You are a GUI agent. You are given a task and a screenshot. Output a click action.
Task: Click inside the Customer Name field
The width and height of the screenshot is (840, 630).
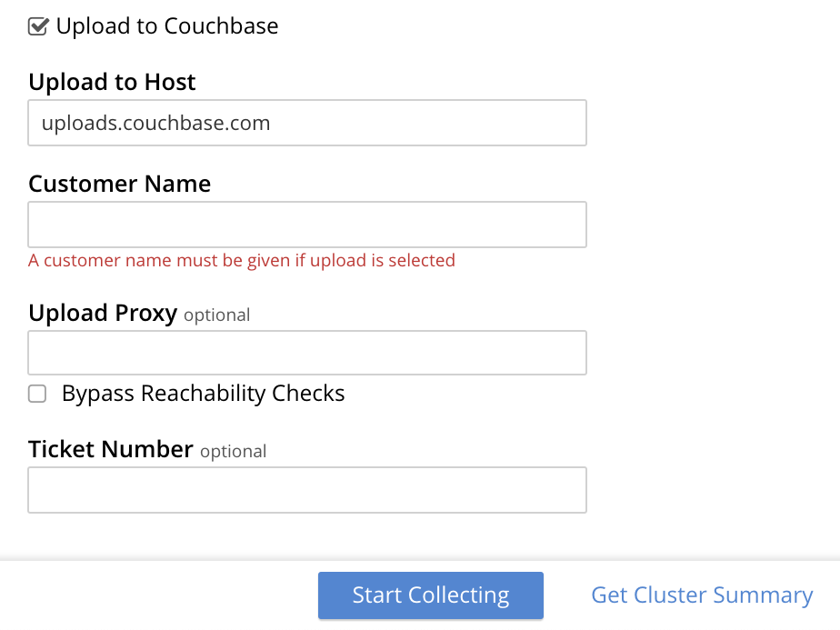(x=306, y=224)
